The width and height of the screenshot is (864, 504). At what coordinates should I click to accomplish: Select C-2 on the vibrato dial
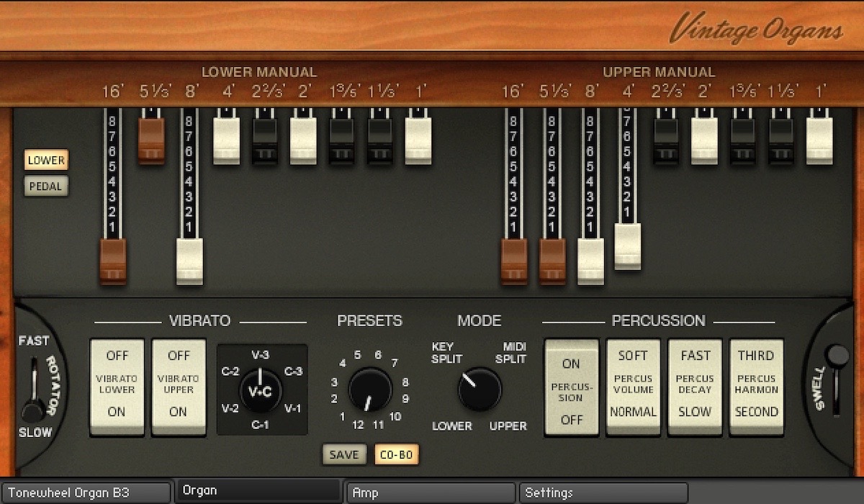(x=230, y=372)
